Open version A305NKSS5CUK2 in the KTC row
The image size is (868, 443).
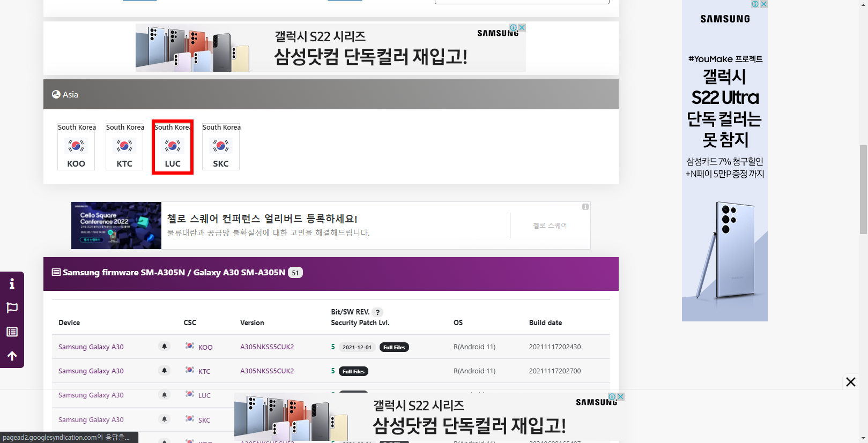(x=267, y=371)
